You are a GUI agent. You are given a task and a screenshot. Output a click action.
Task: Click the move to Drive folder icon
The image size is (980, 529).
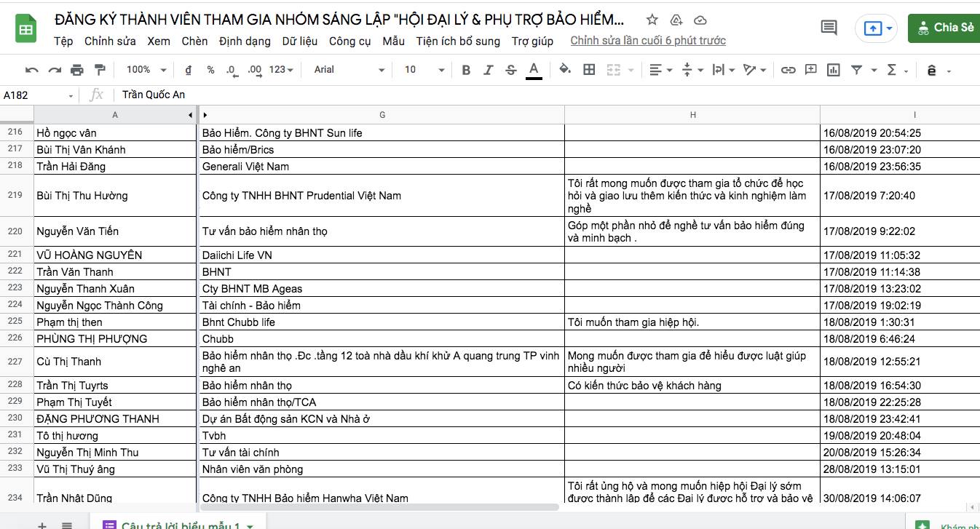click(676, 20)
